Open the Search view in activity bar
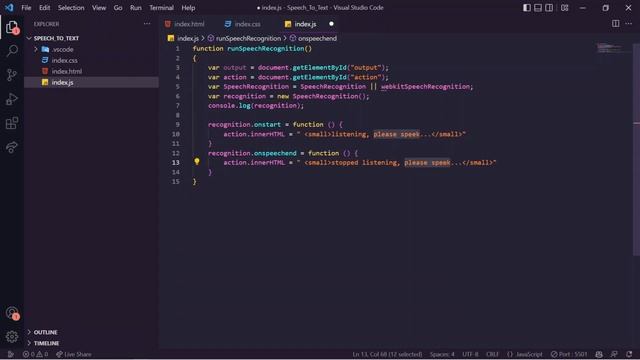640x360 pixels. (x=12, y=51)
